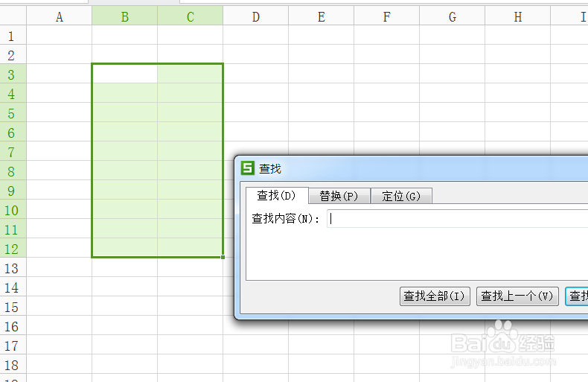Click the WPS icon in 查找 dialog title
The width and height of the screenshot is (588, 382).
tap(248, 168)
